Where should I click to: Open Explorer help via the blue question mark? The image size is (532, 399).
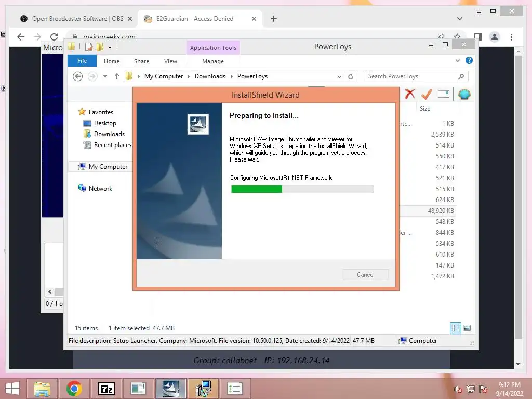click(x=469, y=60)
